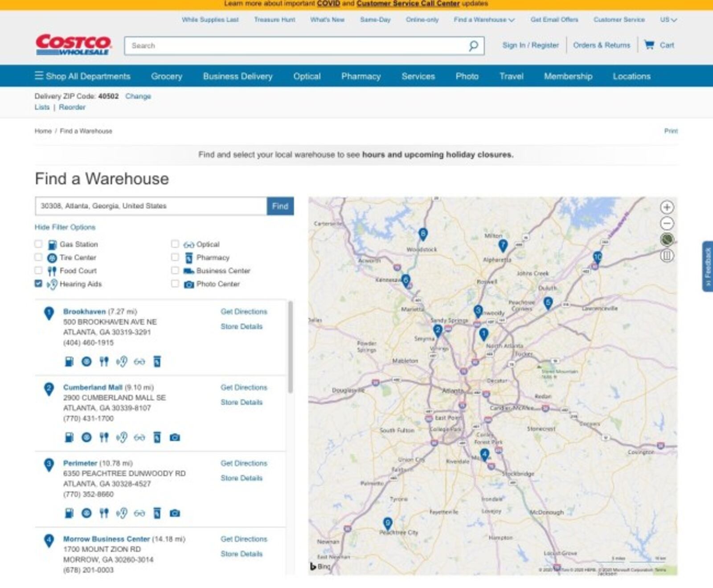Click the Find button
The image size is (713, 588).
point(280,206)
